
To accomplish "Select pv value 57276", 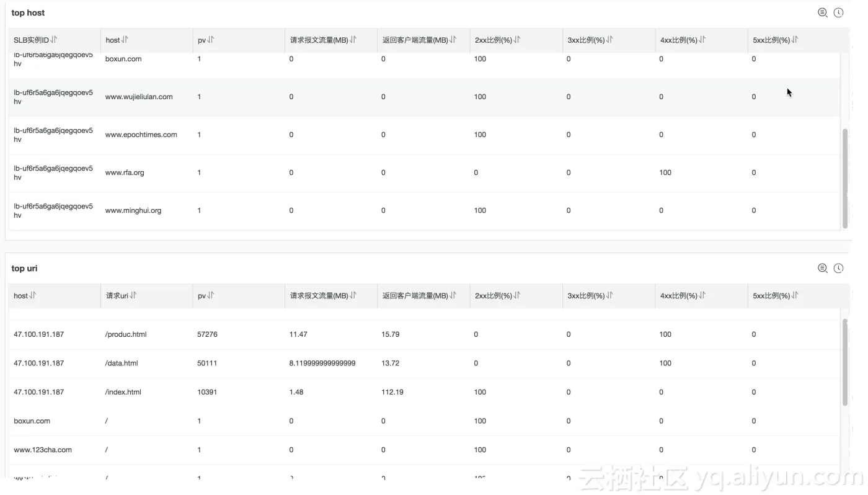I will [207, 334].
